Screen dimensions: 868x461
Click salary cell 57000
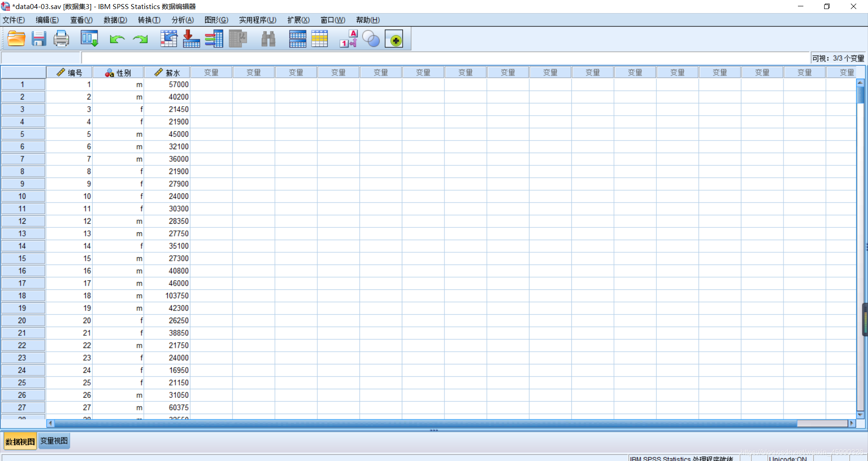tap(167, 85)
